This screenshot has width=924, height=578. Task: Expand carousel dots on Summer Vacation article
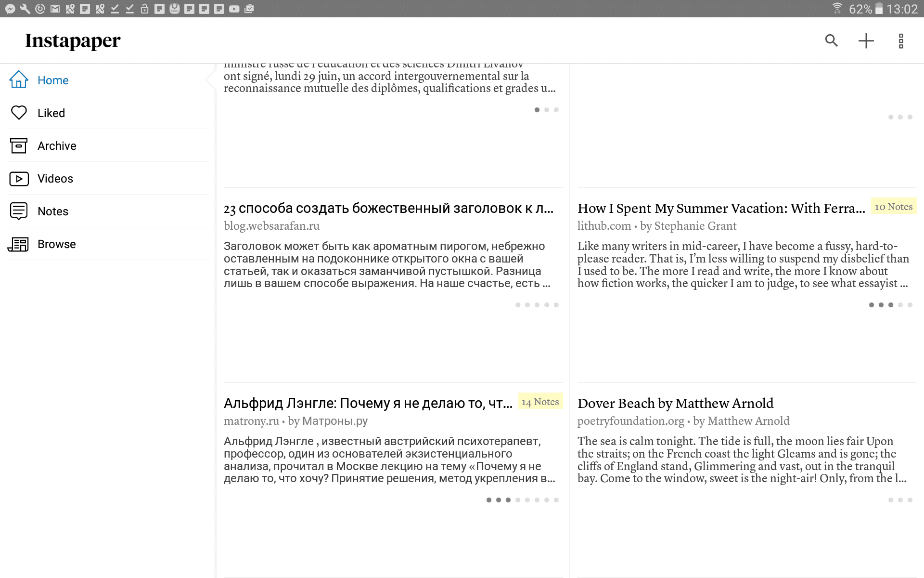[x=891, y=306]
